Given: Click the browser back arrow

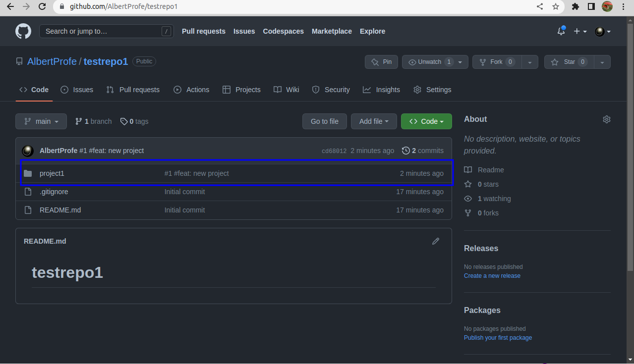Looking at the screenshot, I should [10, 6].
